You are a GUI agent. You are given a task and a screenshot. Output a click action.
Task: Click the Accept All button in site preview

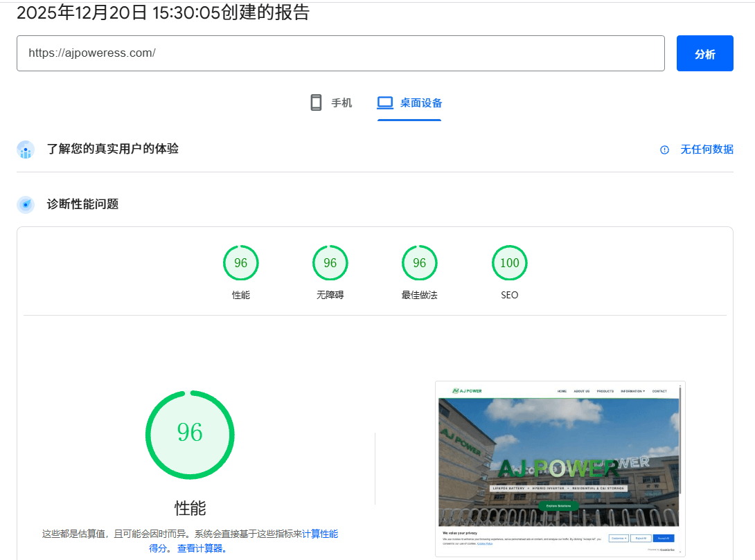pos(664,539)
